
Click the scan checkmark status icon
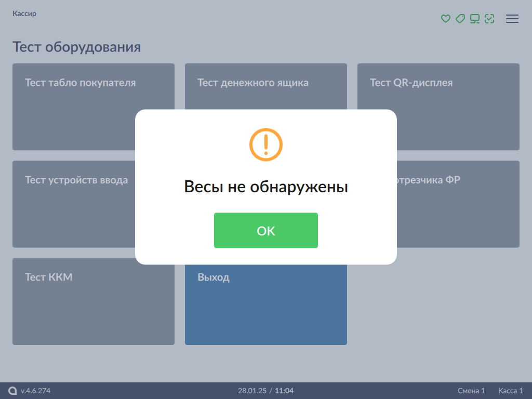coord(489,19)
